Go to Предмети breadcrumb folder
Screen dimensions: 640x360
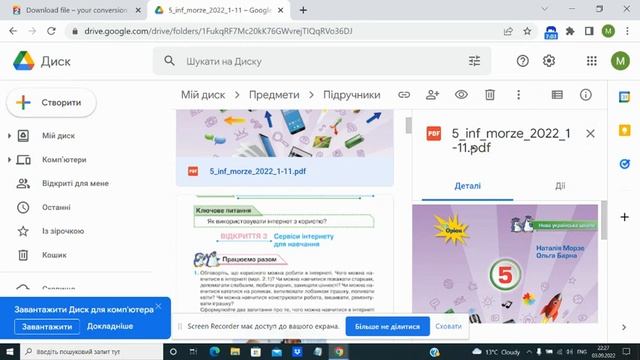274,95
